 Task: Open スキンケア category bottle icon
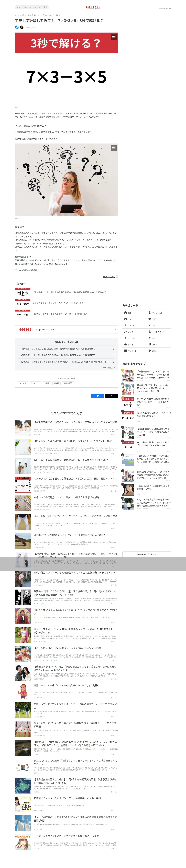tap(126, 325)
